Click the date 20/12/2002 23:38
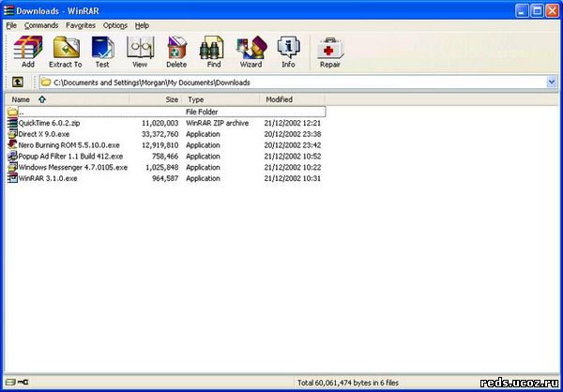The image size is (563, 392). (293, 134)
